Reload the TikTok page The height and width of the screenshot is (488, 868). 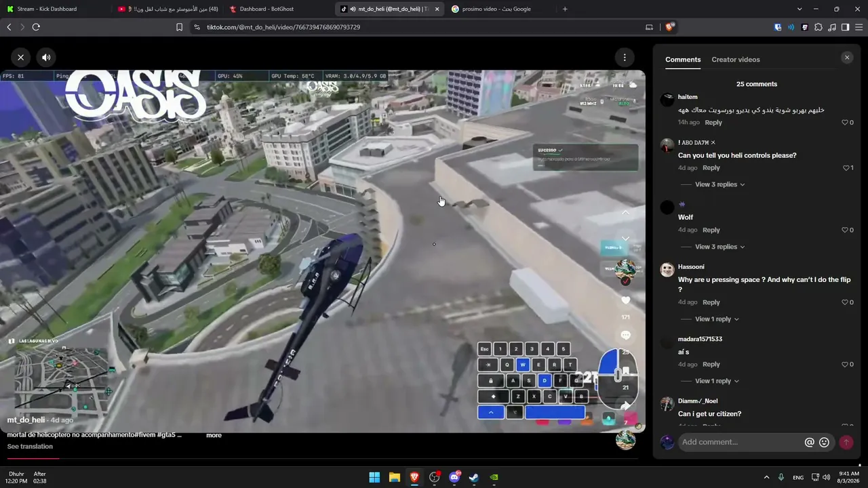click(36, 27)
